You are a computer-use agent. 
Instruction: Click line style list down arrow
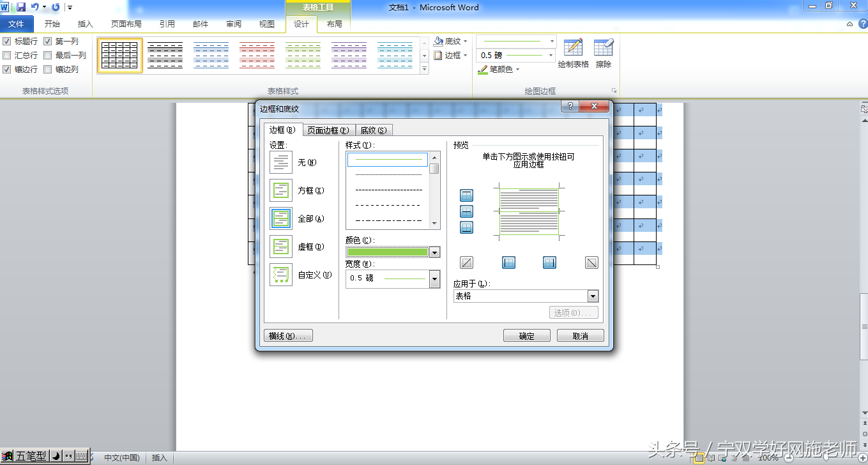point(435,224)
